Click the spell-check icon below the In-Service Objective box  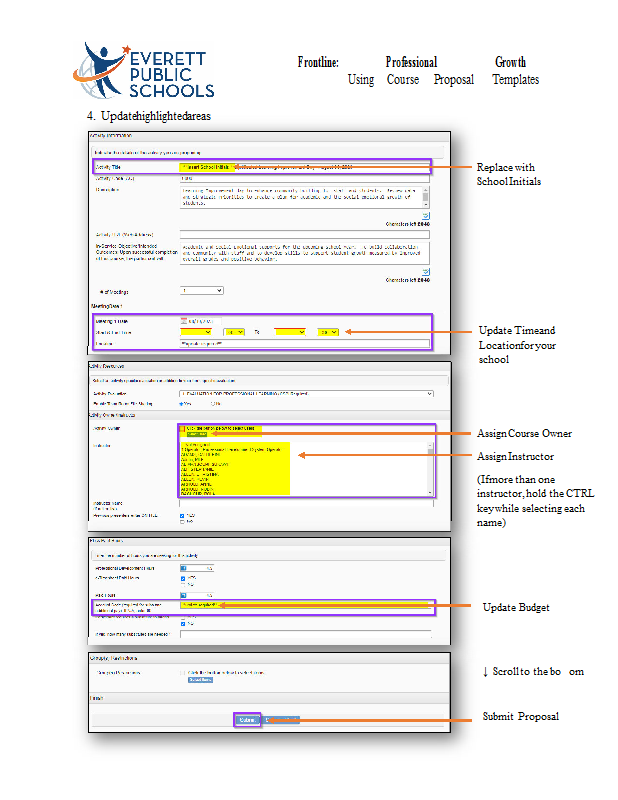[426, 271]
